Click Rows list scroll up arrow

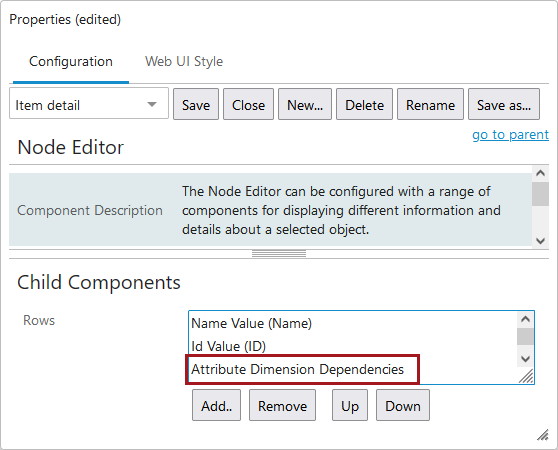pyautogui.click(x=525, y=319)
